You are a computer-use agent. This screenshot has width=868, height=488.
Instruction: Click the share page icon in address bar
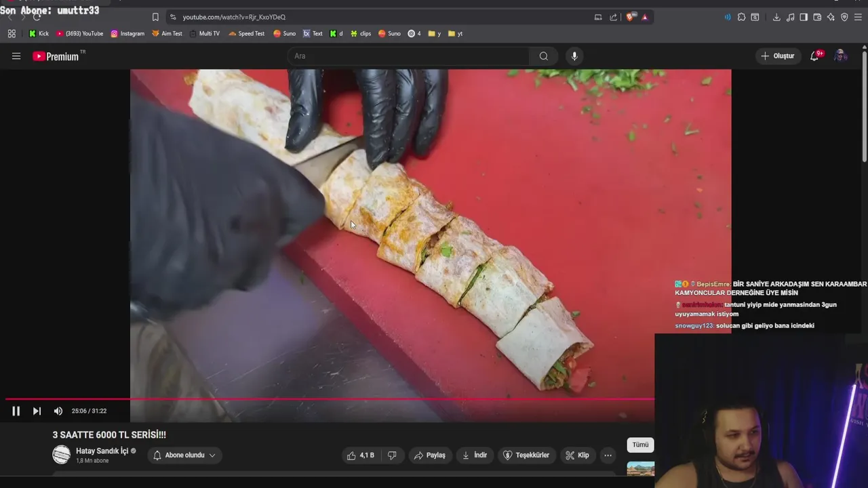click(614, 17)
